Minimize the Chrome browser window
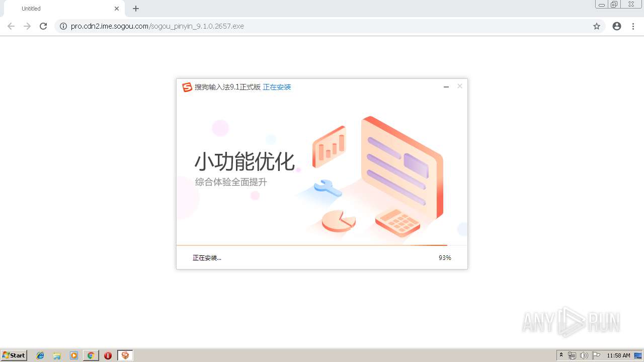The image size is (644, 362). 602,5
